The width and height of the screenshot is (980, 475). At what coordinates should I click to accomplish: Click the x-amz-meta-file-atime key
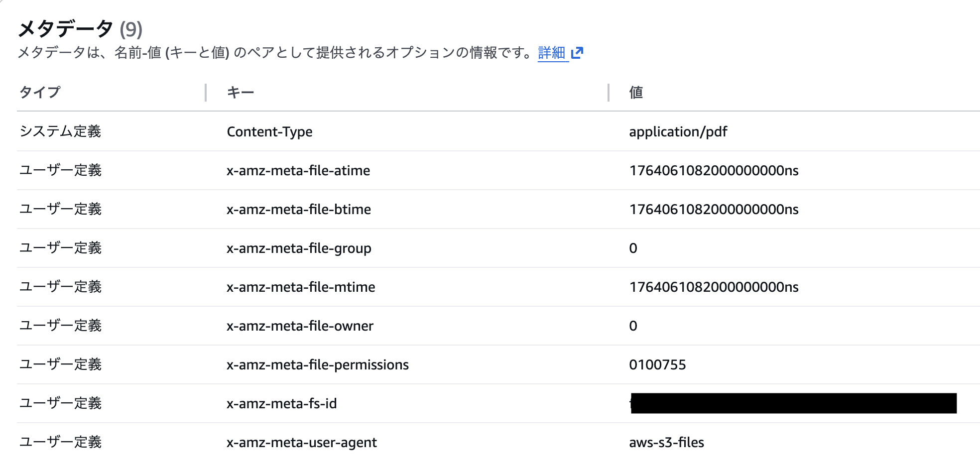298,171
